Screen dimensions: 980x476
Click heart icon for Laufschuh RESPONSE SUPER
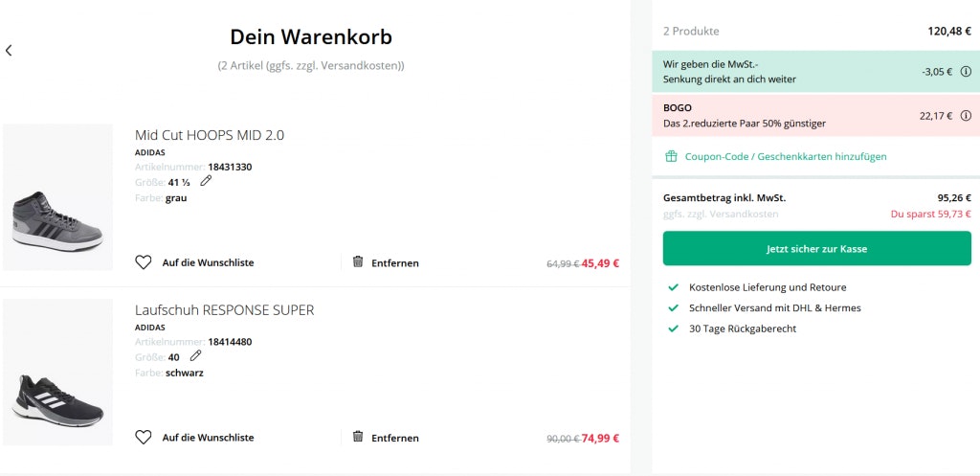click(144, 438)
